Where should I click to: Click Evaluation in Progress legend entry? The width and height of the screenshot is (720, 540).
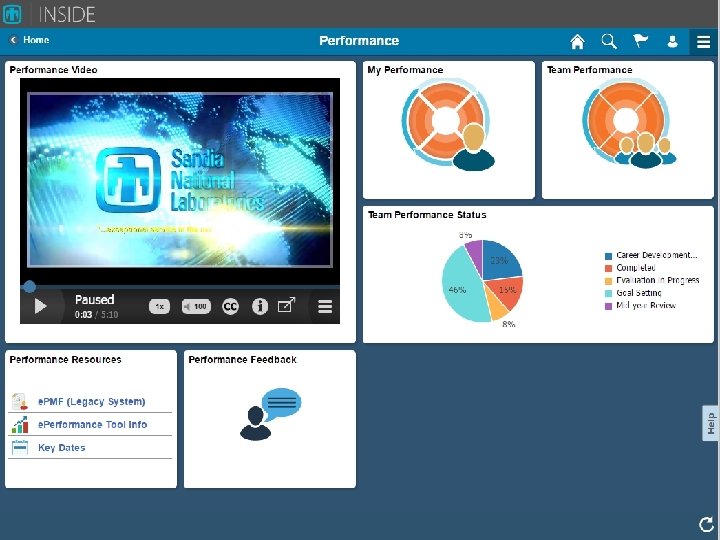652,280
